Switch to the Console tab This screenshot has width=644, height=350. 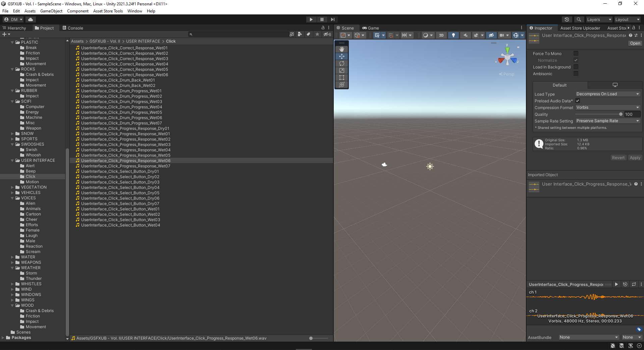pos(73,28)
